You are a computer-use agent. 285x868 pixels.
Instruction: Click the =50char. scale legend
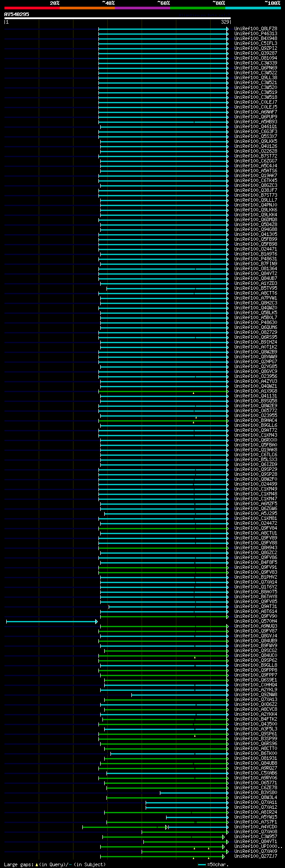(213, 864)
